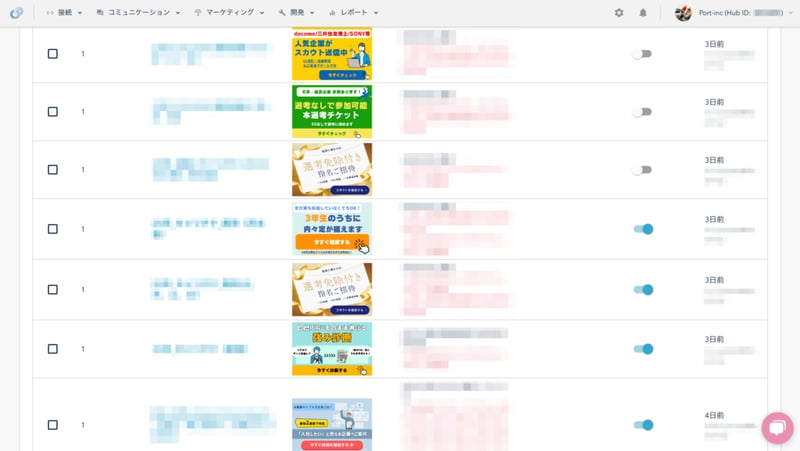Expand the マーケティング menu
The width and height of the screenshot is (800, 451).
tap(229, 13)
